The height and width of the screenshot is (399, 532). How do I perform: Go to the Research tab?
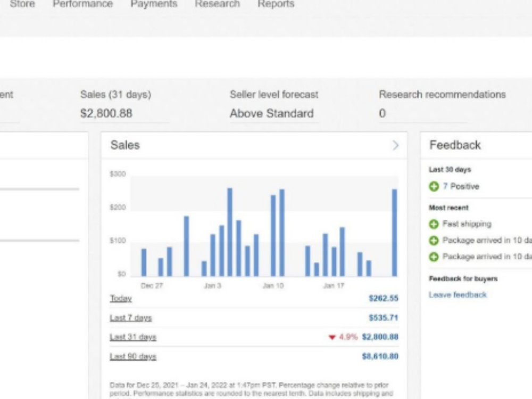pyautogui.click(x=218, y=4)
